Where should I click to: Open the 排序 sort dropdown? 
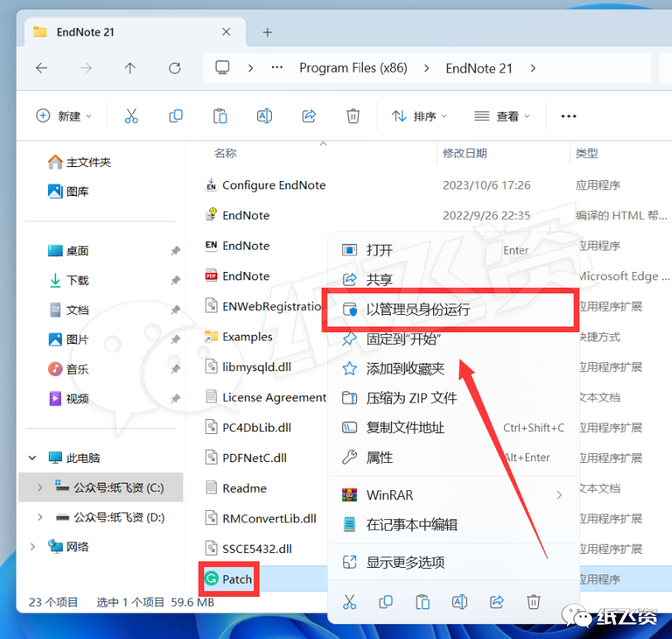[419, 116]
